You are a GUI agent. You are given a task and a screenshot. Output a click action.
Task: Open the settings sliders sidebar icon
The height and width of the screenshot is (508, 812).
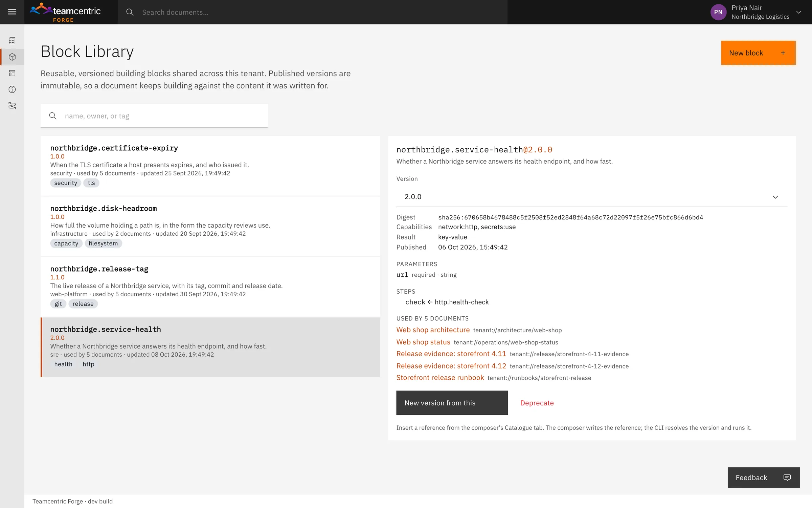12,106
